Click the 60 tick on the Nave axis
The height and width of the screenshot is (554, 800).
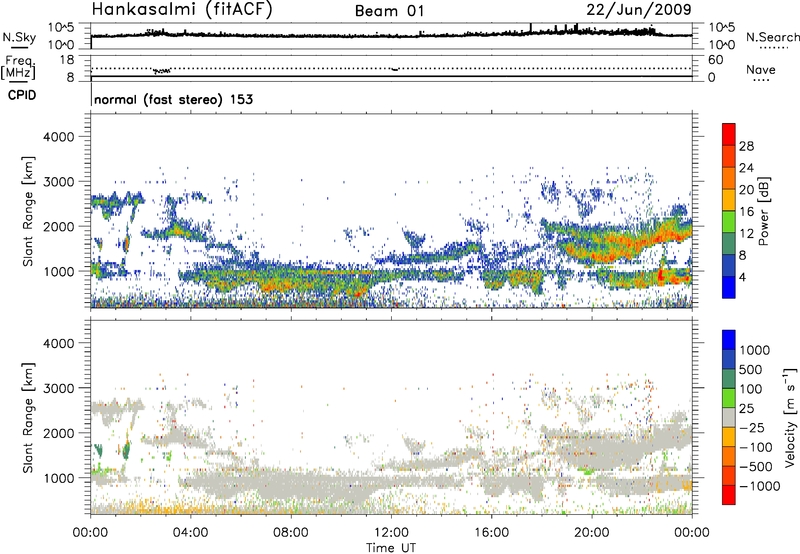[x=715, y=60]
